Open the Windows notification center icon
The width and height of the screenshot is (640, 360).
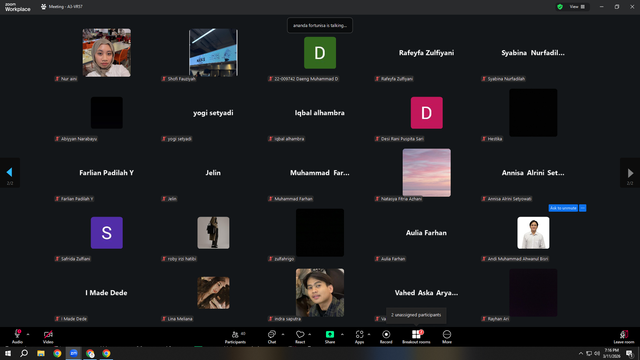tap(629, 353)
